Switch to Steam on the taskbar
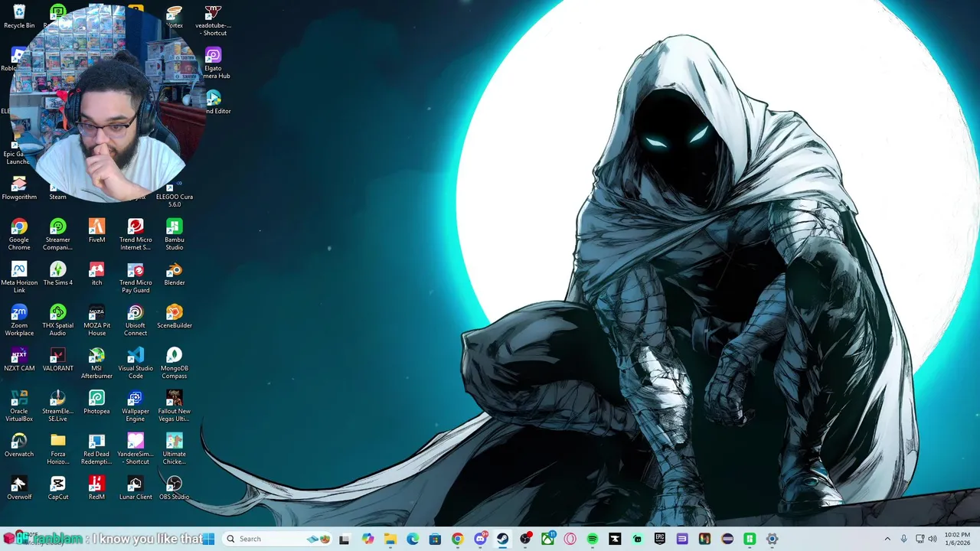Screen dimensions: 980x551 click(x=502, y=539)
